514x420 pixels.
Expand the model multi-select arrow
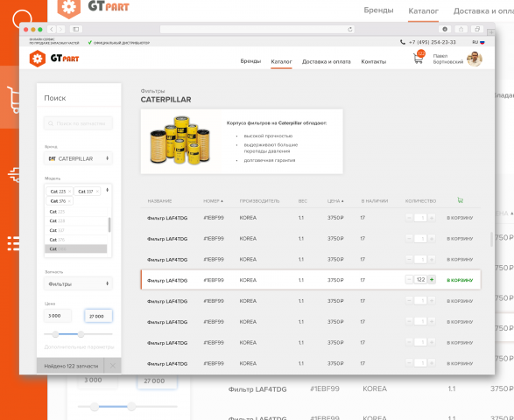pos(107,190)
